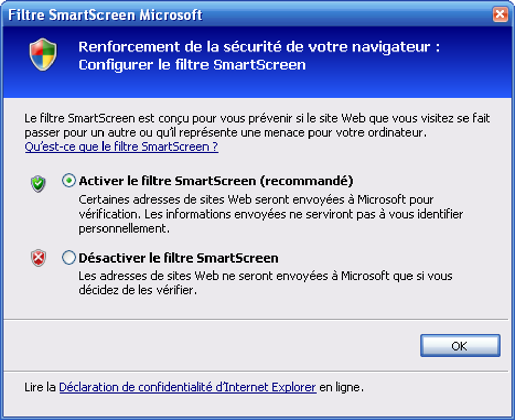The height and width of the screenshot is (420, 515).
Task: Close the Filtre SmartScreen Microsoft dialog
Action: click(x=500, y=14)
